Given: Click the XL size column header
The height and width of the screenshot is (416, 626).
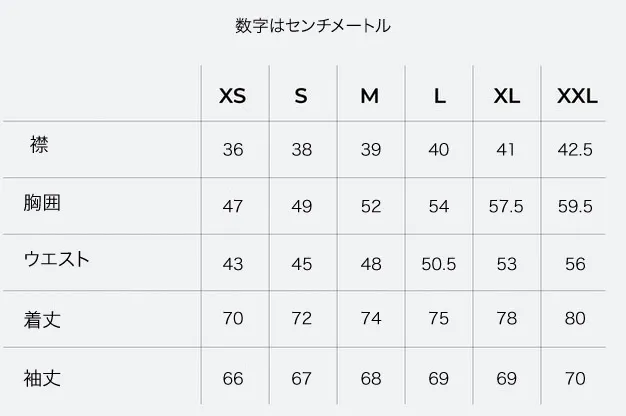Looking at the screenshot, I should (507, 97).
